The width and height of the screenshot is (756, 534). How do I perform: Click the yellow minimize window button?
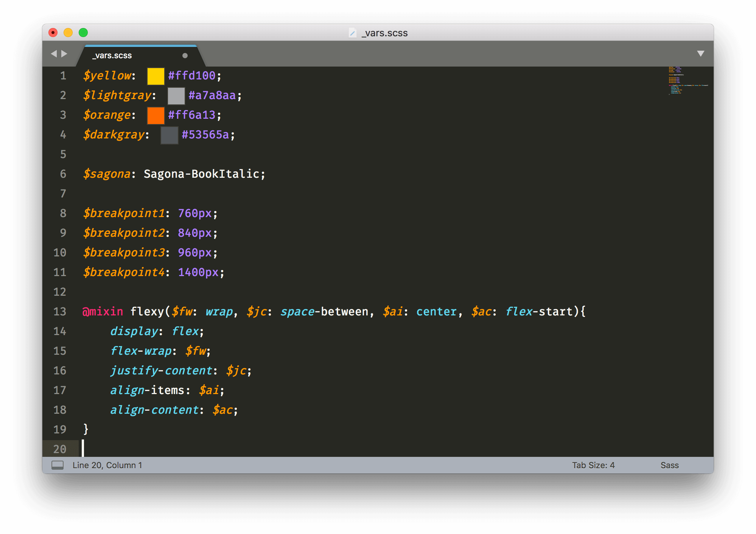[x=68, y=33]
